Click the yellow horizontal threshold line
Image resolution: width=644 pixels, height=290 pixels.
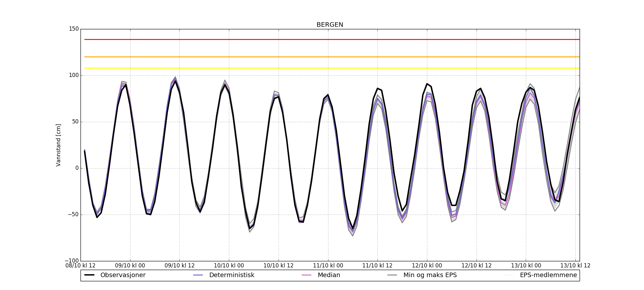[x=332, y=68]
